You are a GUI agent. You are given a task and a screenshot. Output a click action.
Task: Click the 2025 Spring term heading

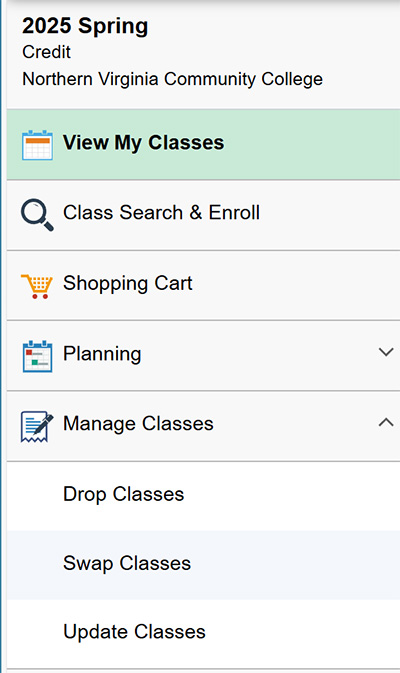click(x=85, y=27)
